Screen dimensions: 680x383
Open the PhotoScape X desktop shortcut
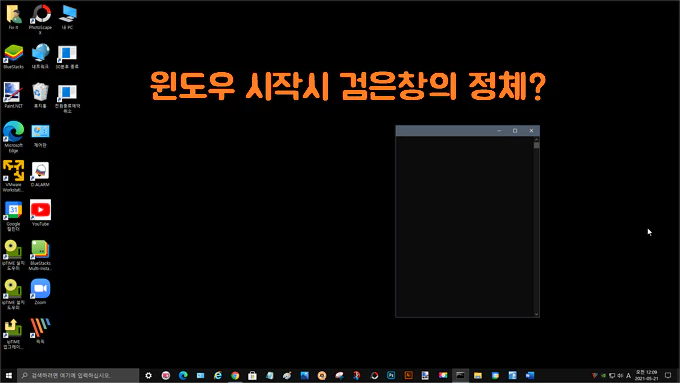[x=40, y=20]
